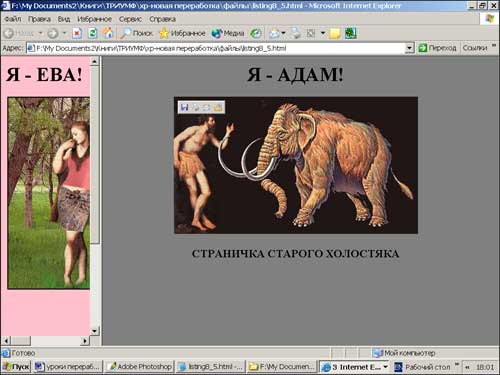Print the page via printer icon
Image resolution: width=500 pixels, height=375 pixels.
(x=295, y=33)
